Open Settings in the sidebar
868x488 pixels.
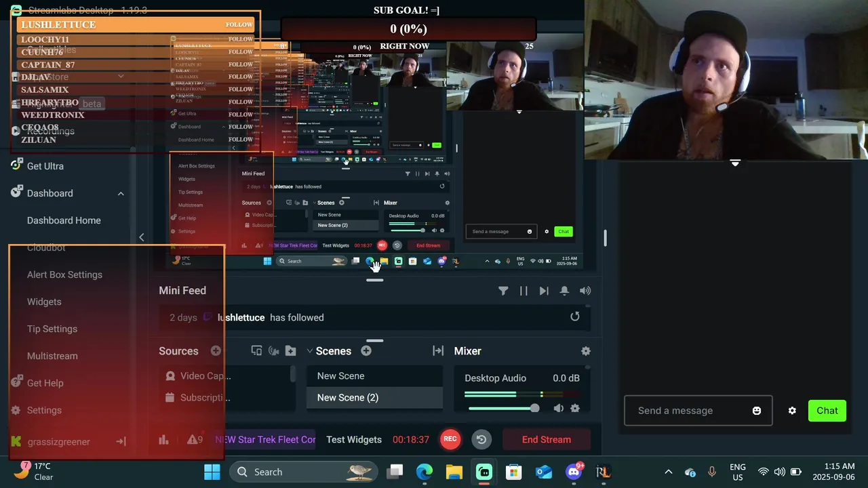point(44,410)
